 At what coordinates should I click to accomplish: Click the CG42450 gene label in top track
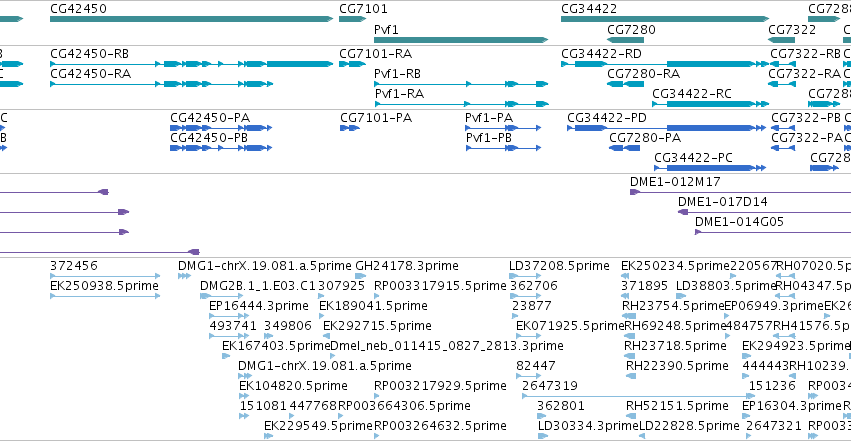(78, 9)
